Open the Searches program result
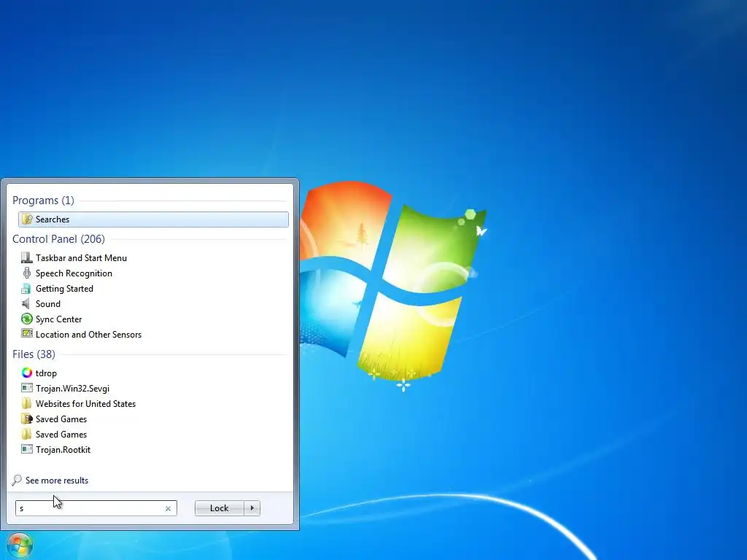Image resolution: width=747 pixels, height=560 pixels. coord(153,219)
